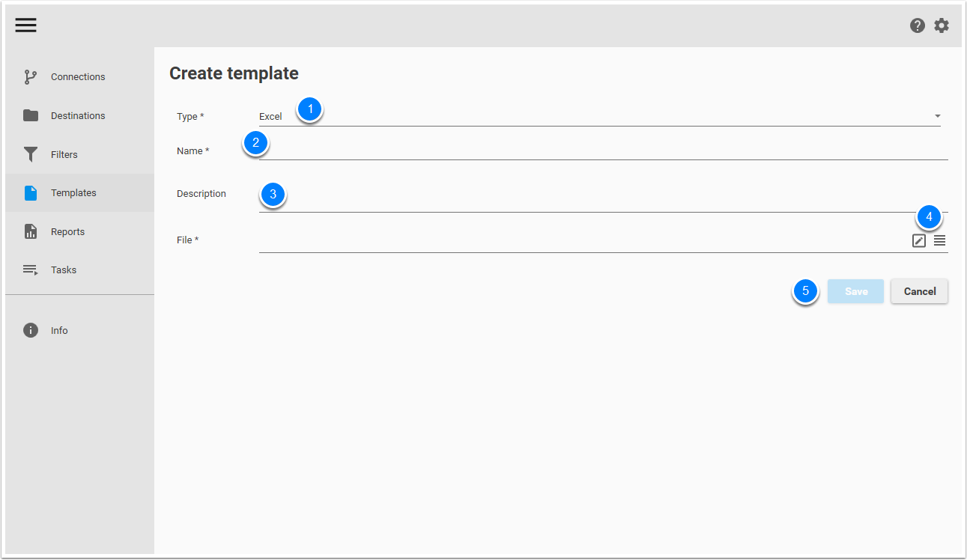Select Connections in the sidebar
Image resolution: width=967 pixels, height=560 pixels.
[x=77, y=76]
